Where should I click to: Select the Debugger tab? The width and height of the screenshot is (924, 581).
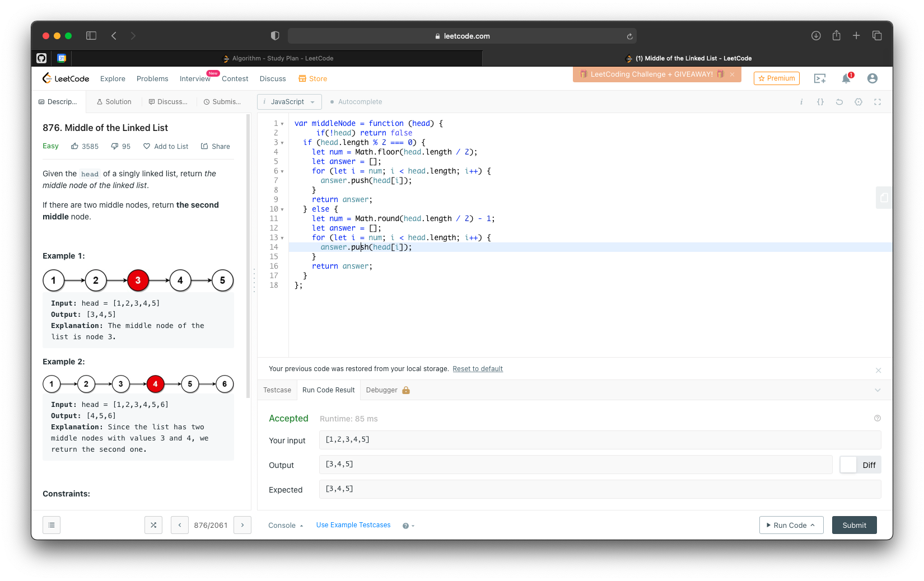388,390
